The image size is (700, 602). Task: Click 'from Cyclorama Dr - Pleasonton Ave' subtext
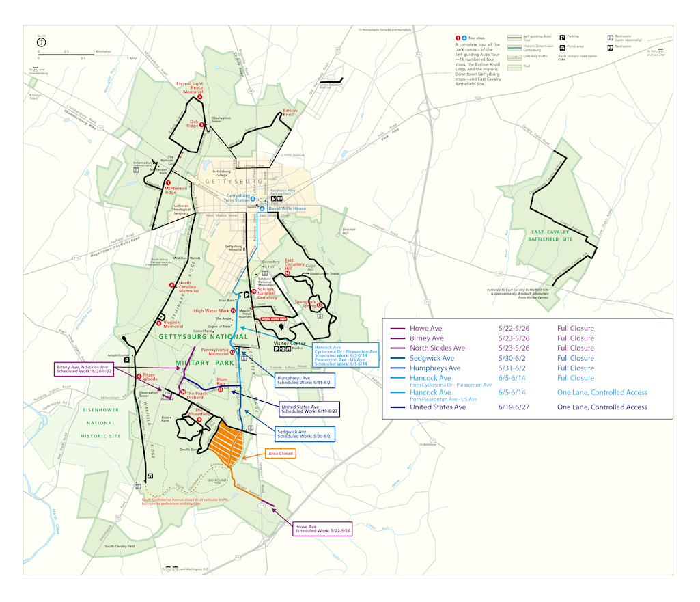451,385
